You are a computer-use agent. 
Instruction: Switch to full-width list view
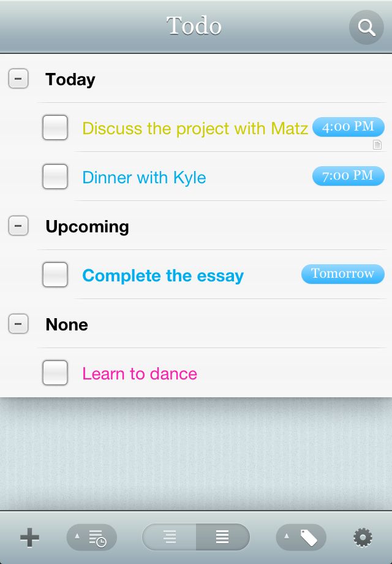click(x=223, y=537)
